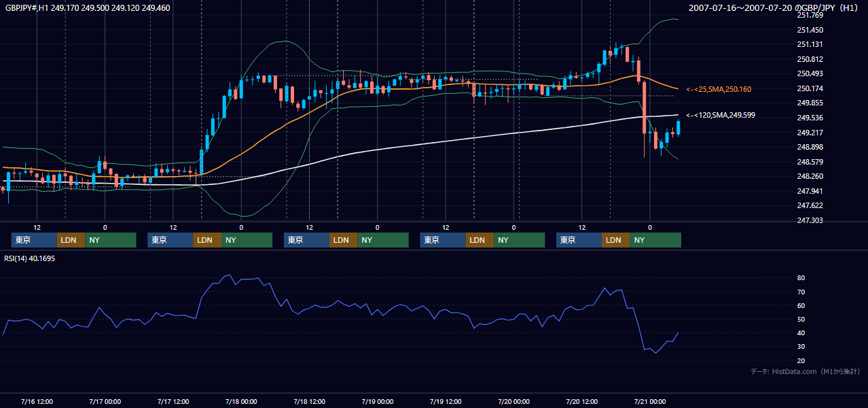Click RSI scale value 50

[x=801, y=319]
